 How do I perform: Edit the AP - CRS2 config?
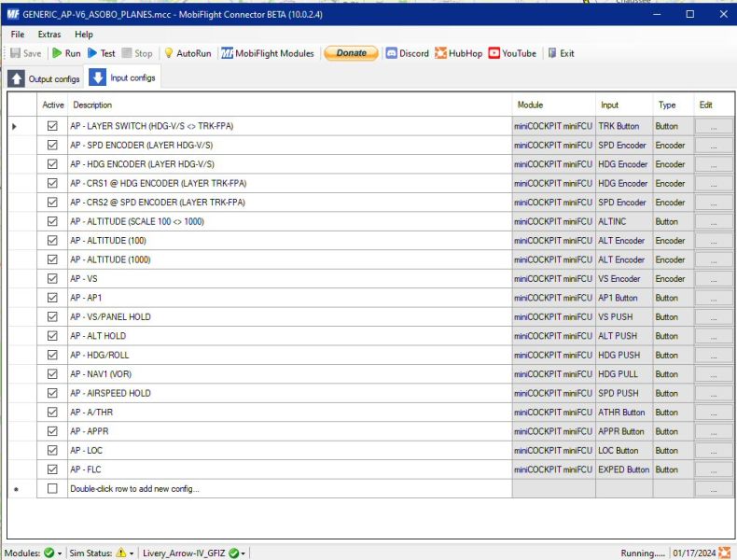pyautogui.click(x=714, y=203)
